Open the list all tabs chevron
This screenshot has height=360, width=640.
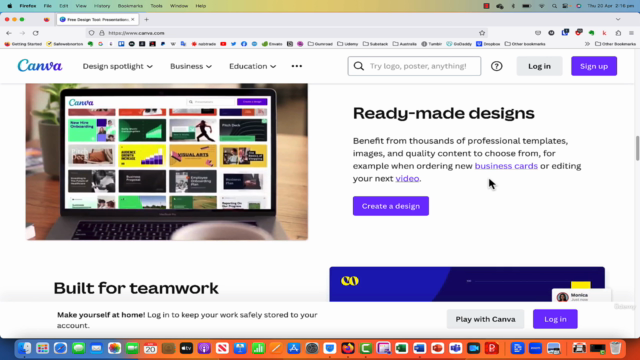618,19
